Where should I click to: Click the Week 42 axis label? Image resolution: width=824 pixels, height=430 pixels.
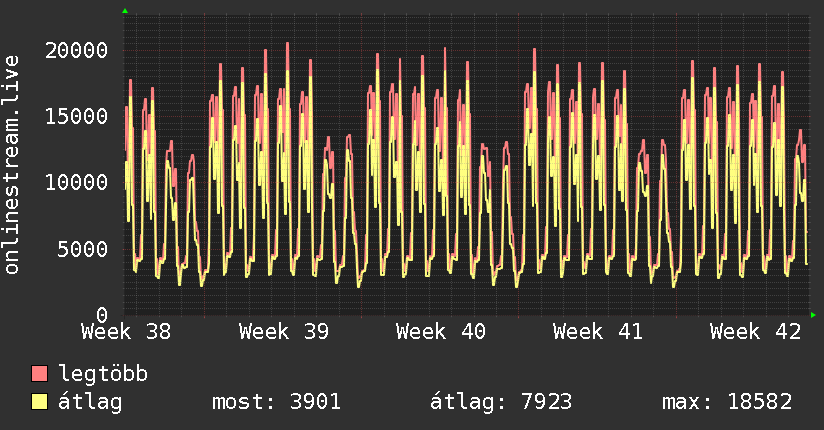[x=755, y=332]
